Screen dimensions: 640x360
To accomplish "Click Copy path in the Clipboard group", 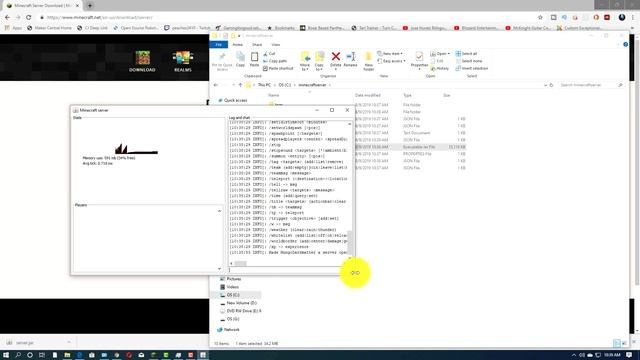I will [275, 61].
